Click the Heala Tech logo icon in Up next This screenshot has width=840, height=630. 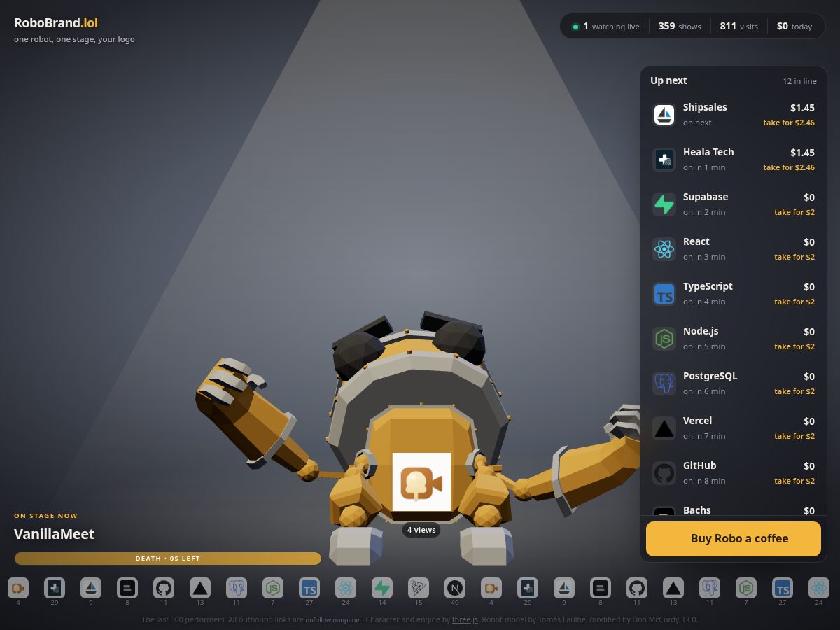click(x=664, y=160)
